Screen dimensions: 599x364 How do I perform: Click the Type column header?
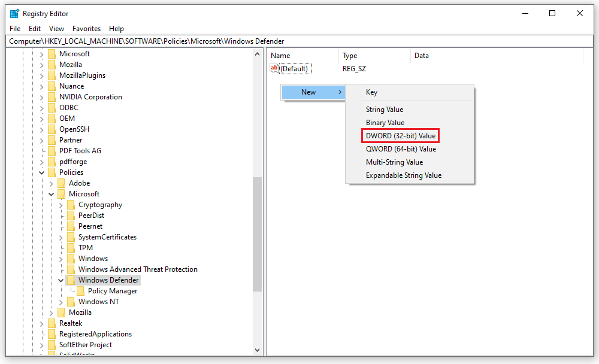coord(374,56)
